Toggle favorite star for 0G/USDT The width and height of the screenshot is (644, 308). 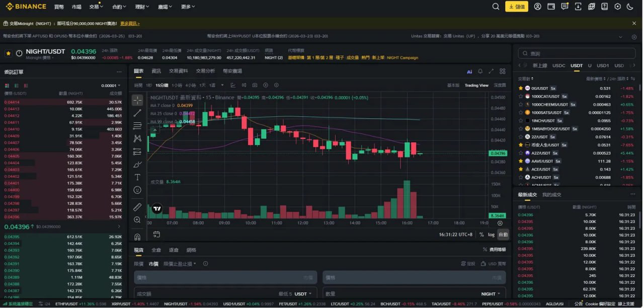tap(521, 88)
